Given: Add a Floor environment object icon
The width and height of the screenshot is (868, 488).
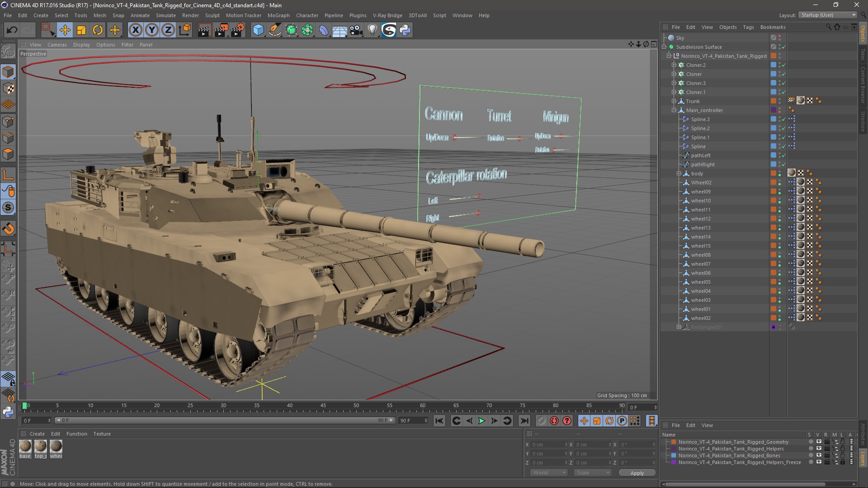Looking at the screenshot, I should click(340, 30).
